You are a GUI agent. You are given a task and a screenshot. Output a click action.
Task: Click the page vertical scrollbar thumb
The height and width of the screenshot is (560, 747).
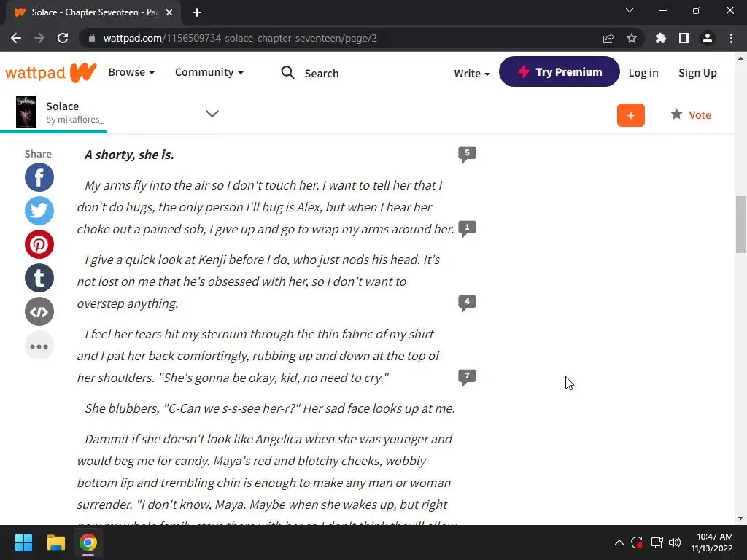click(x=740, y=225)
